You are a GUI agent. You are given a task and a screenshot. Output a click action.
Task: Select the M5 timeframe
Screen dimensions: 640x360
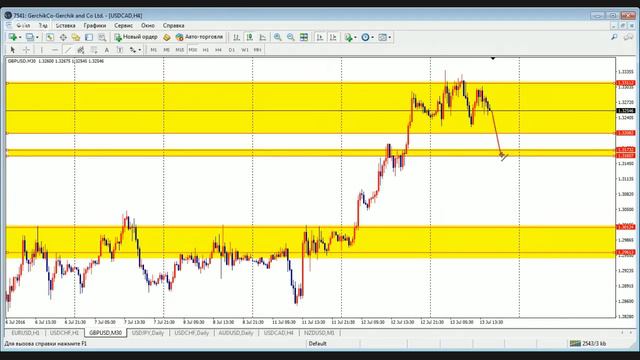coord(167,50)
